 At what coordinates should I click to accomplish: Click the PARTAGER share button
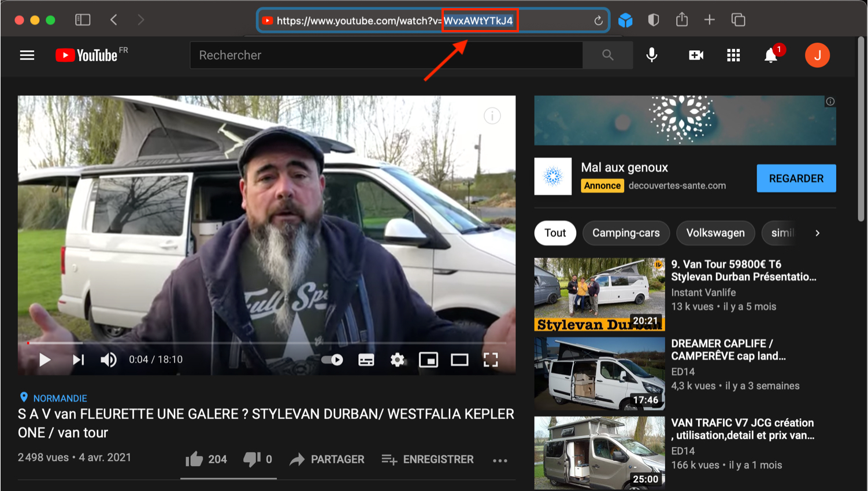click(x=327, y=459)
